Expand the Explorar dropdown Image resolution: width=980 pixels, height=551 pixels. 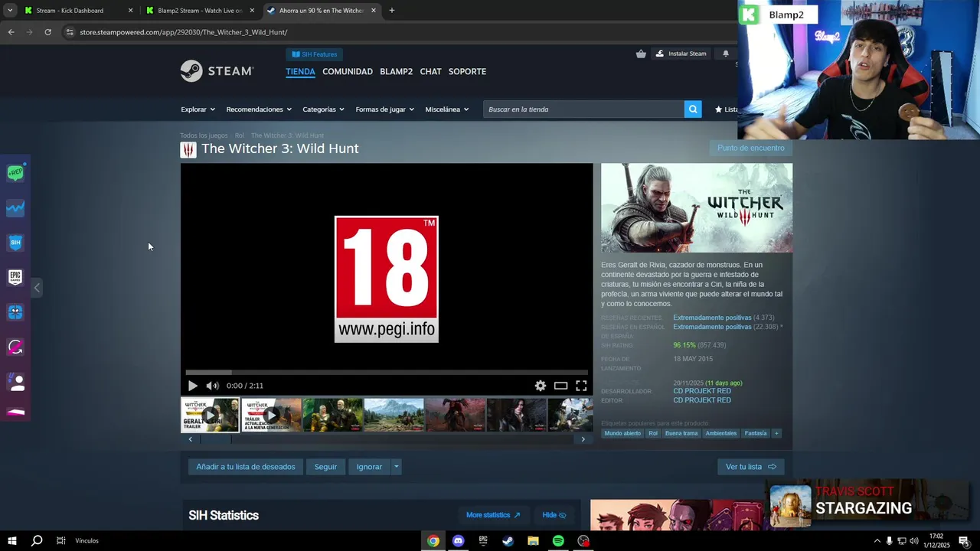pyautogui.click(x=198, y=109)
